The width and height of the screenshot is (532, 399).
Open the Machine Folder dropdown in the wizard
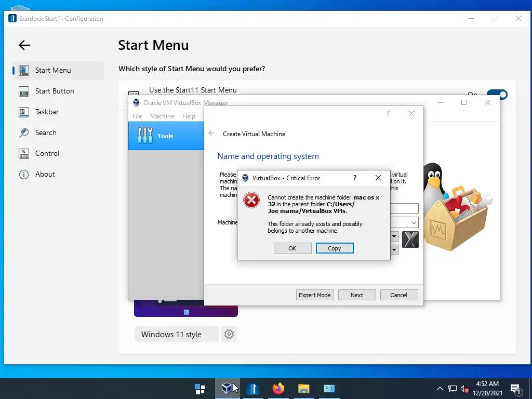pos(414,222)
